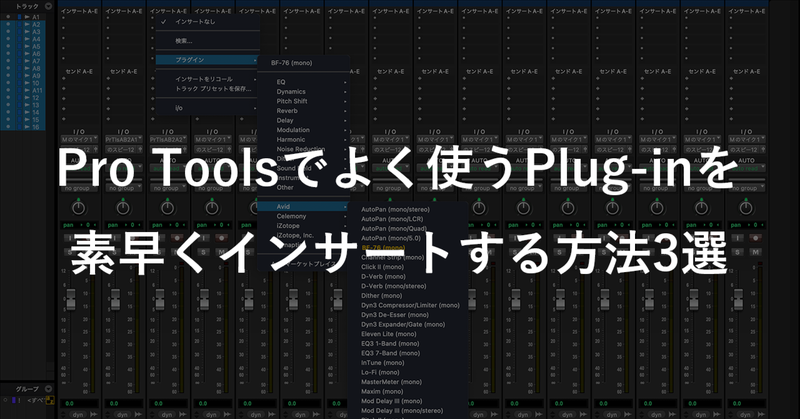This screenshot has height=419, width=800.
Task: Expand the プラグイン submenu
Action: click(x=207, y=60)
